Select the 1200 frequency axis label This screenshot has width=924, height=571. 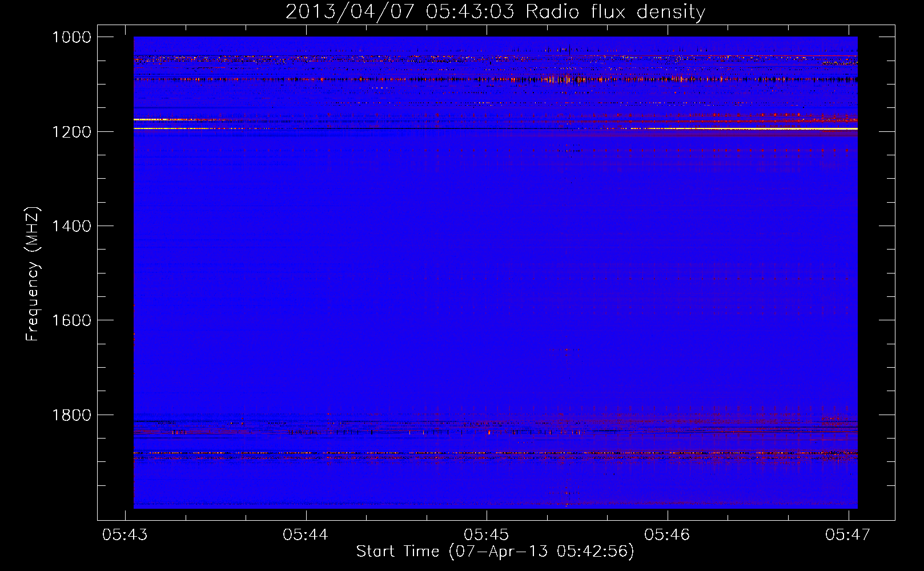point(71,132)
